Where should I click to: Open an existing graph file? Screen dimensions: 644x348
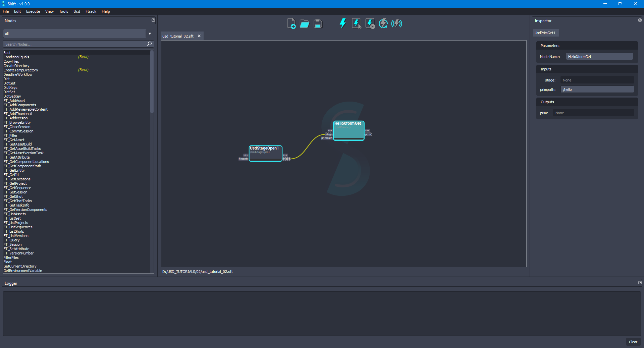click(304, 23)
